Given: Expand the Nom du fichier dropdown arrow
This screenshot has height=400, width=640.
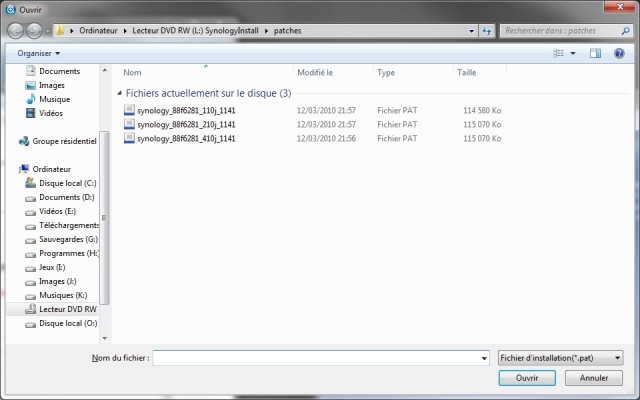Looking at the screenshot, I should click(484, 358).
